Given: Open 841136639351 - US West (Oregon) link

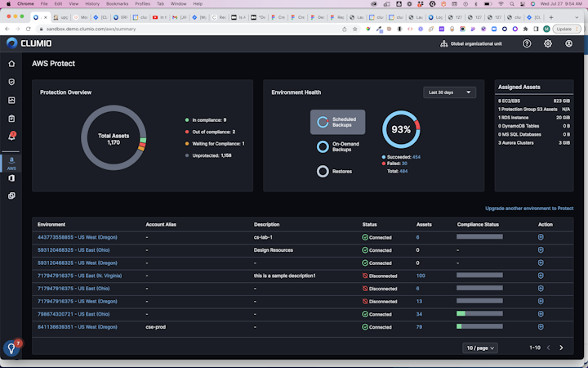Looking at the screenshot, I should tap(78, 326).
